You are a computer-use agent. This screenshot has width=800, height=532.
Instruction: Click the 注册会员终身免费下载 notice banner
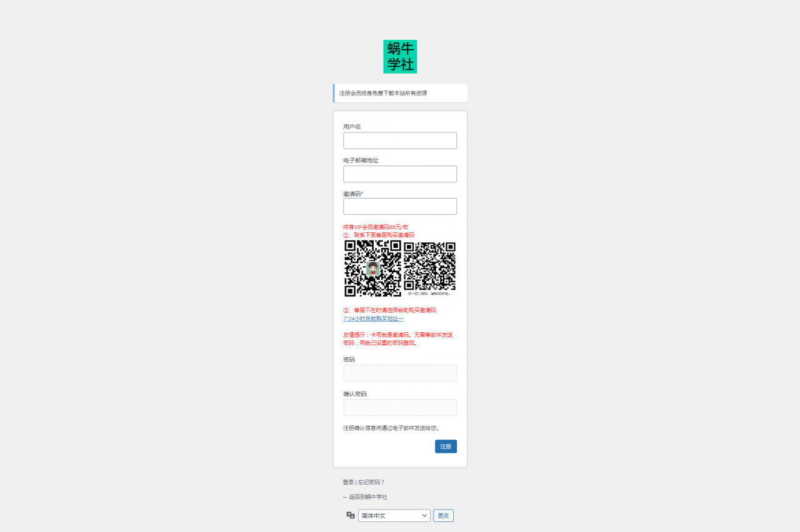[x=400, y=93]
